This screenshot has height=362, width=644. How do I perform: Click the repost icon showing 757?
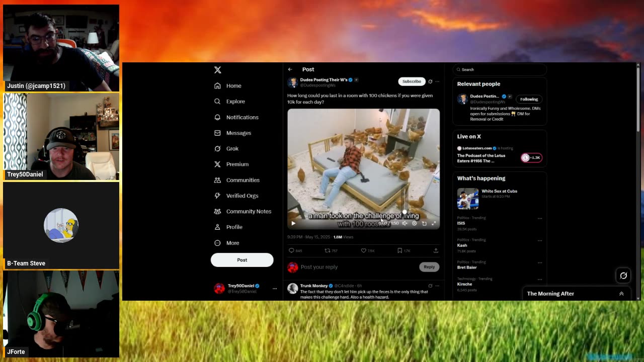coord(328,250)
